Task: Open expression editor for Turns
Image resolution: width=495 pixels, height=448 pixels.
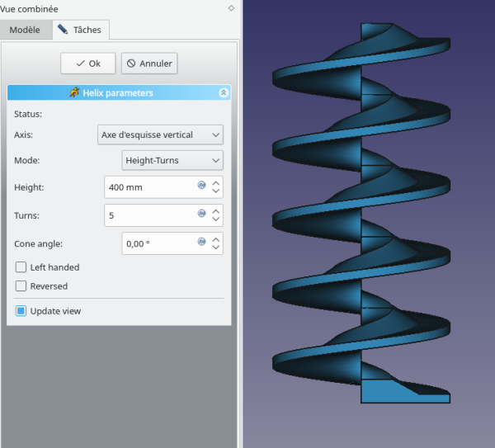Action: coord(202,213)
